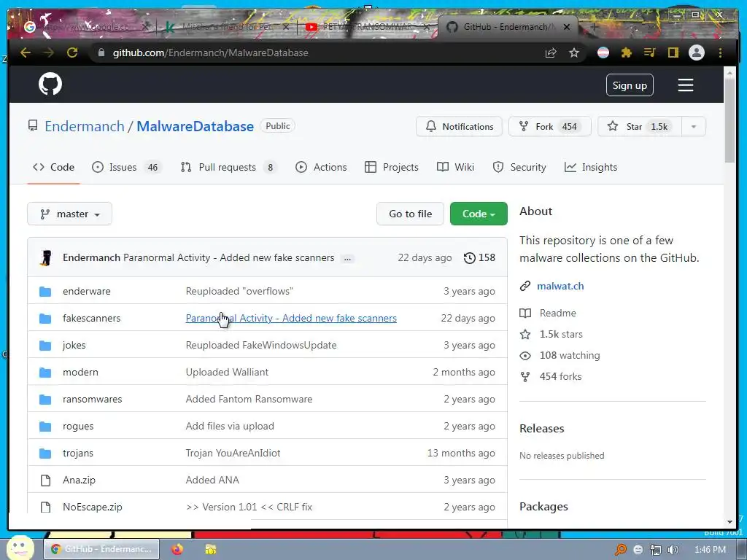Open the Wiki tab
Screen dimensions: 747x560
(x=455, y=167)
